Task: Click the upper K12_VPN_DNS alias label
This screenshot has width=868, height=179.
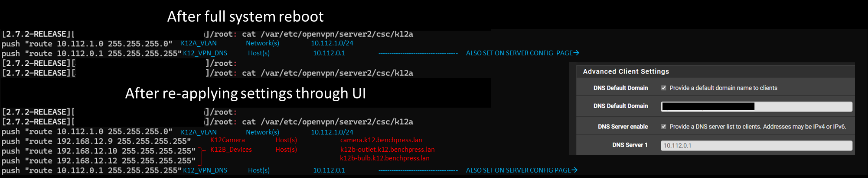Action: point(205,53)
